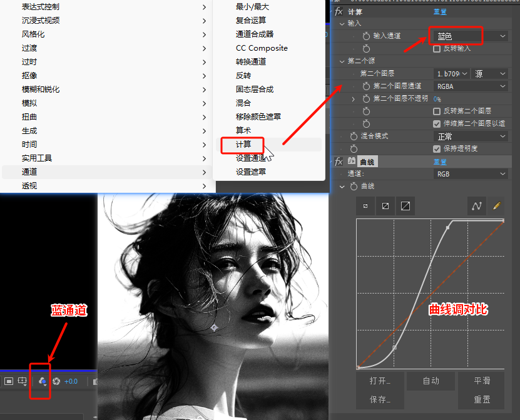Select the upper control point on the curve
Viewport: 520px width, 420px height.
(x=447, y=228)
